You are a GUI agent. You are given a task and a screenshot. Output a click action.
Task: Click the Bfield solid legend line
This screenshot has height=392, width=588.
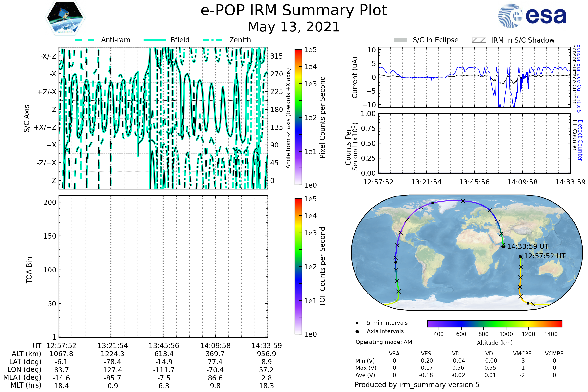click(155, 40)
